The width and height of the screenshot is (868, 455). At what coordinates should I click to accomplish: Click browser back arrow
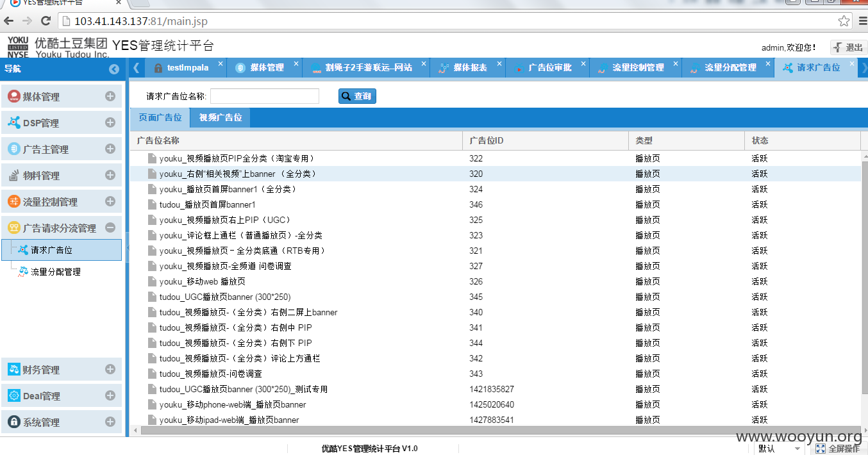click(9, 21)
